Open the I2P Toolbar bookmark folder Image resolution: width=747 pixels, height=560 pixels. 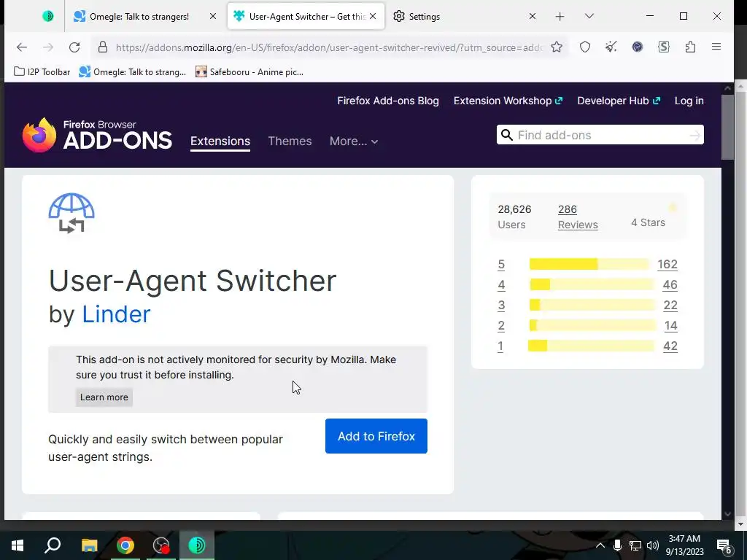(x=42, y=72)
